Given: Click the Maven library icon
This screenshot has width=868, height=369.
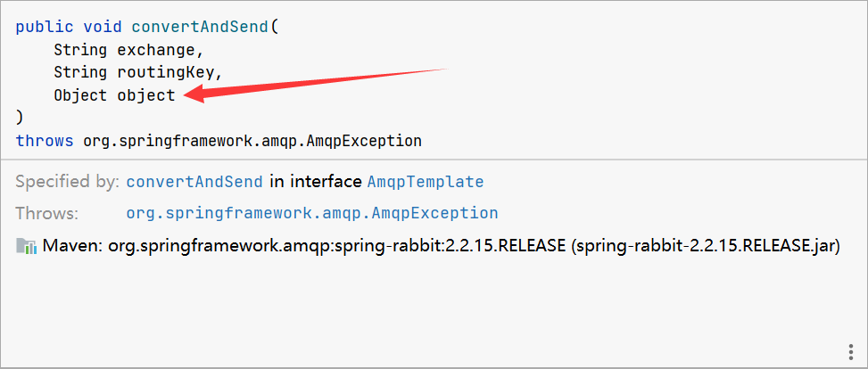Looking at the screenshot, I should [x=26, y=246].
